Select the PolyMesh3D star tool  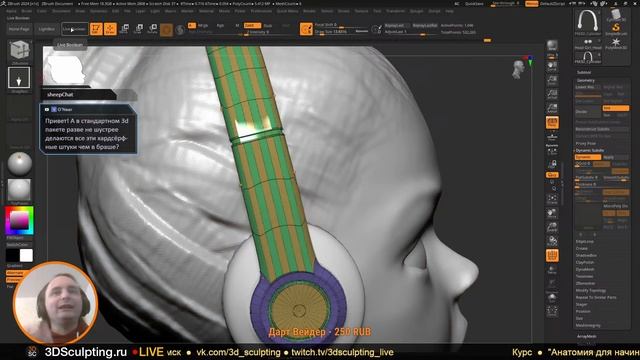616,44
